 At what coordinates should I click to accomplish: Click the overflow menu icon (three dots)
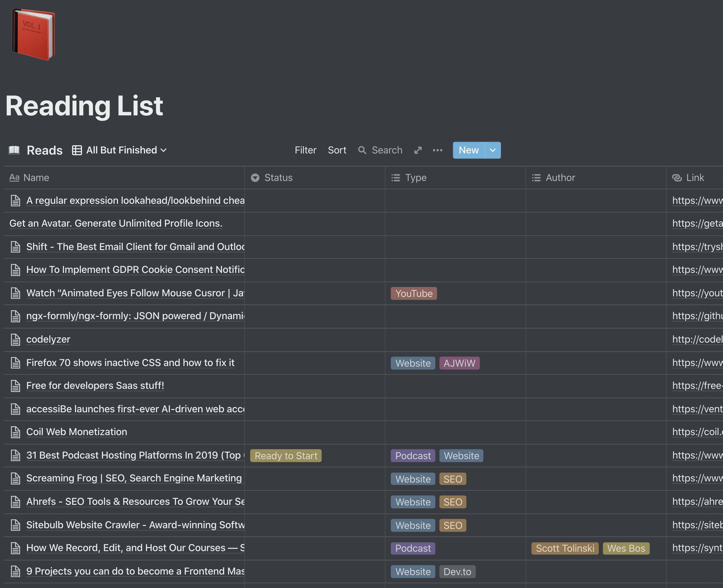[437, 150]
